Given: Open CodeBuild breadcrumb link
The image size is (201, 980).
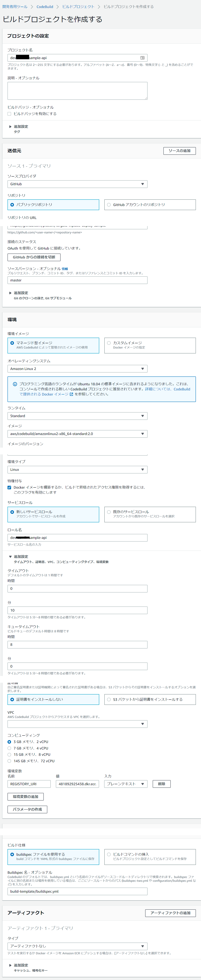Looking at the screenshot, I should (x=45, y=7).
